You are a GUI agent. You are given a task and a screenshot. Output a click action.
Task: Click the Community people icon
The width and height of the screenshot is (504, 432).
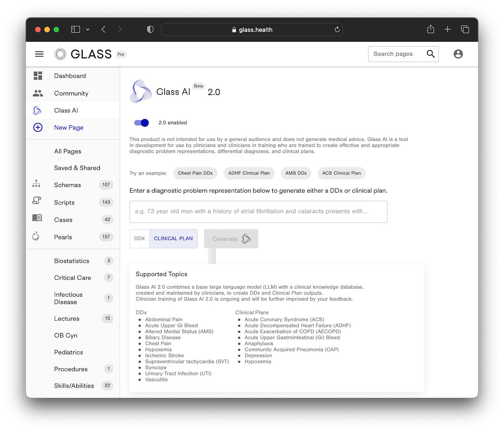click(38, 93)
